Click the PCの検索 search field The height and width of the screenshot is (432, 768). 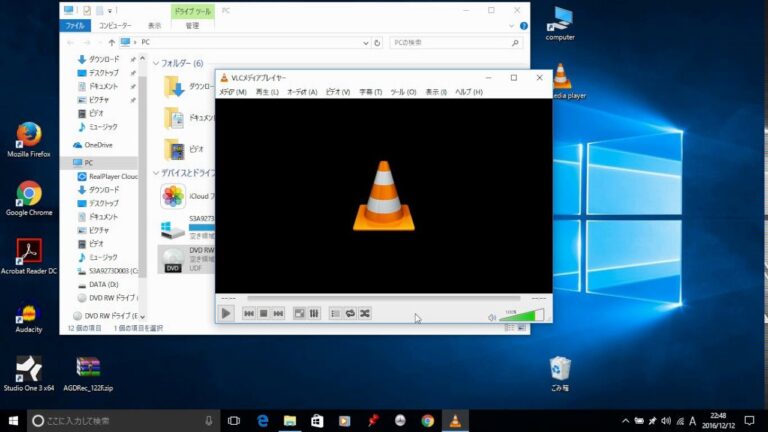(x=456, y=43)
